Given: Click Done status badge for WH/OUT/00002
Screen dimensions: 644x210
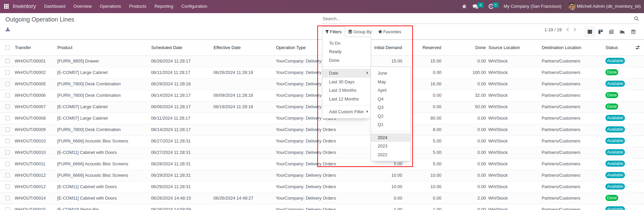Looking at the screenshot, I should [x=612, y=73].
